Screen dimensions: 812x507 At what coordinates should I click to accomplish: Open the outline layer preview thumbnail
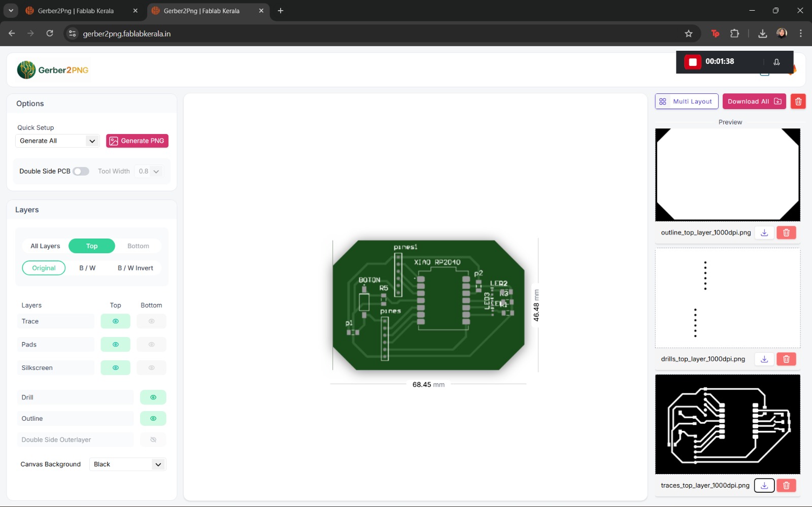(728, 175)
